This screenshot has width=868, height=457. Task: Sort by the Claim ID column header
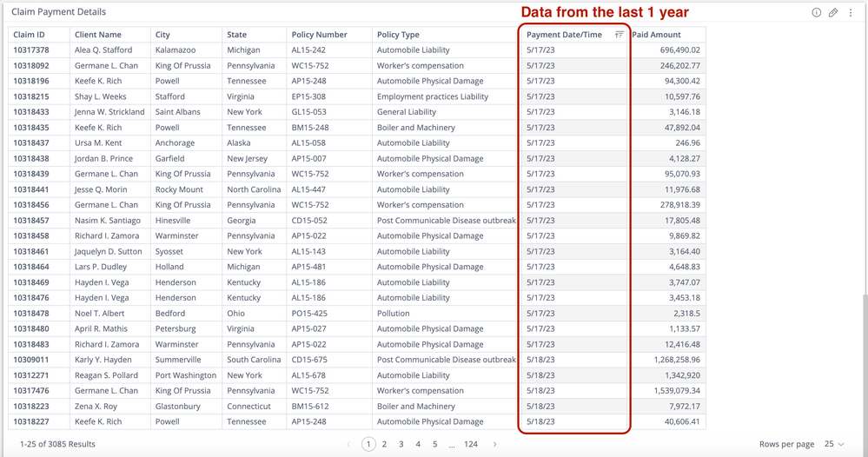[29, 35]
